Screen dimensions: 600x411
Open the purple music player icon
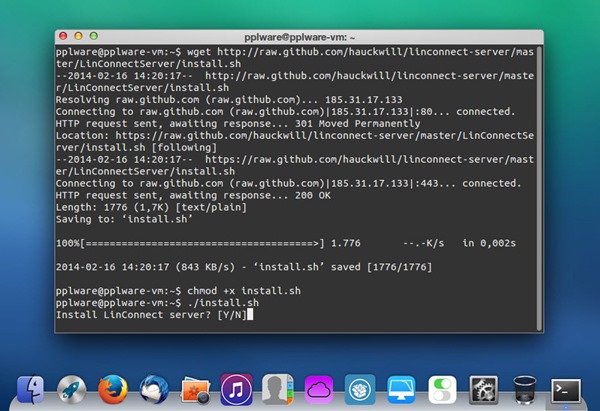(236, 390)
